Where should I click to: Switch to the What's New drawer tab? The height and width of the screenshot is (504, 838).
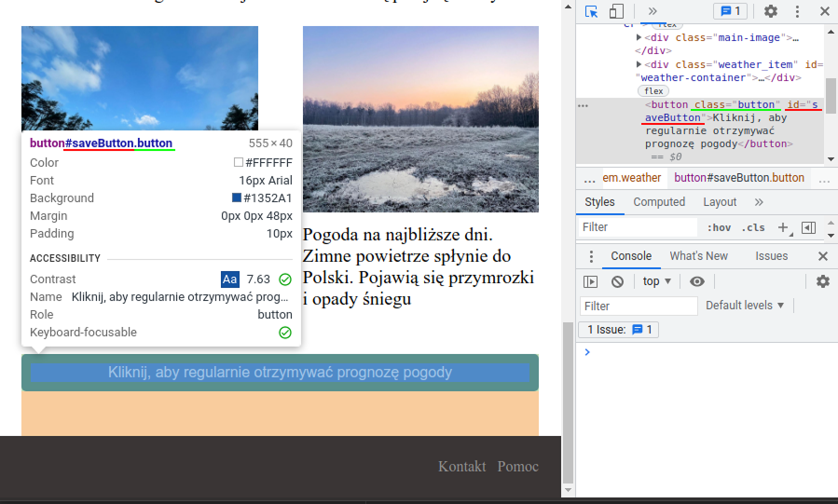698,256
